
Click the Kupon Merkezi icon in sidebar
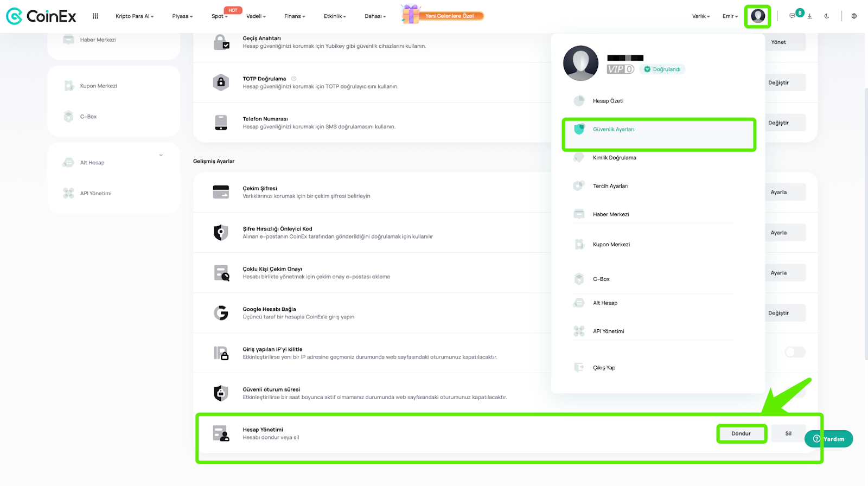(68, 86)
